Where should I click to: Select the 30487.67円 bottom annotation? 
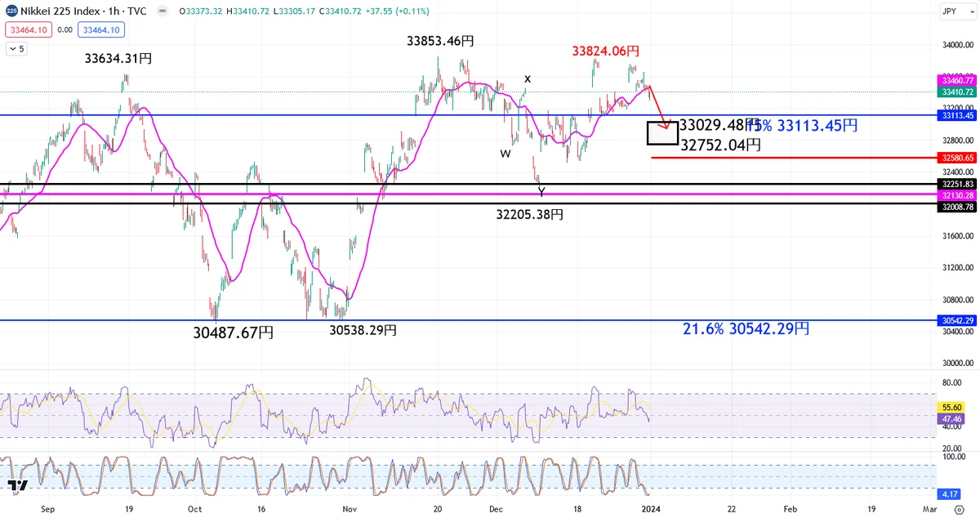[234, 333]
